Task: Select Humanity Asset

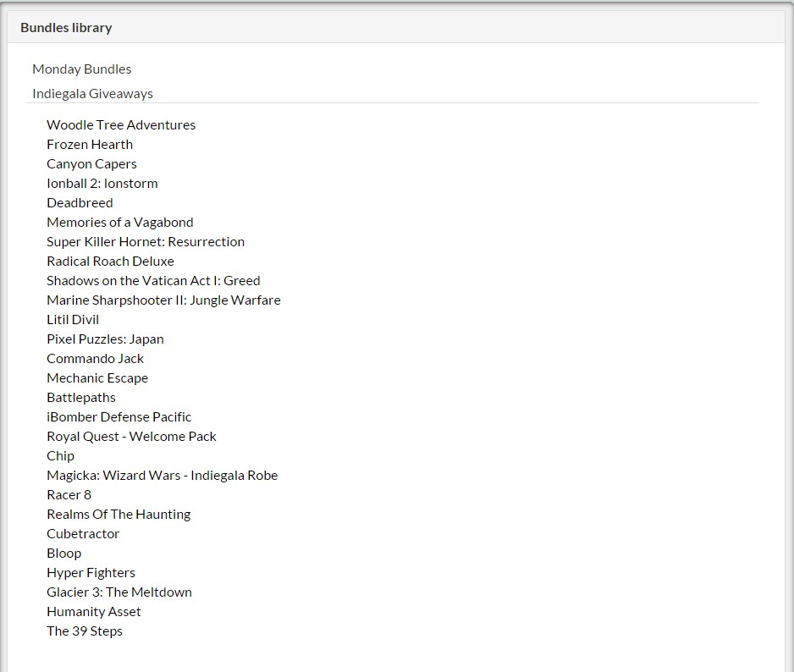Action: pos(94,612)
